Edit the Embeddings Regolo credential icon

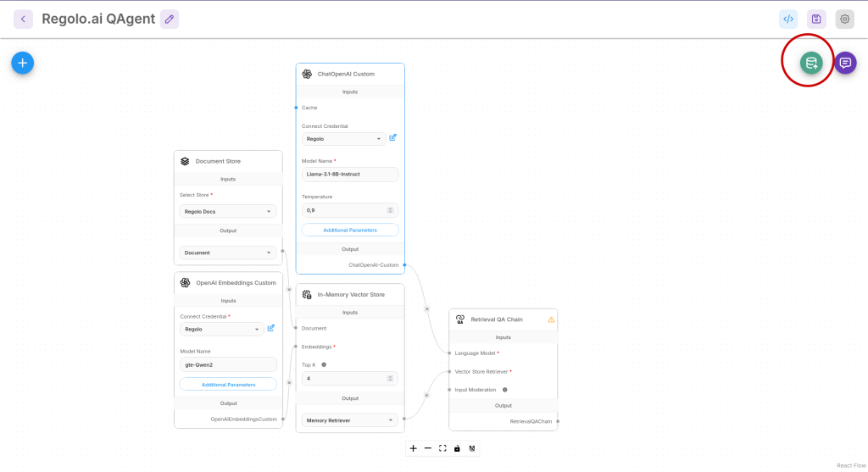pos(271,328)
